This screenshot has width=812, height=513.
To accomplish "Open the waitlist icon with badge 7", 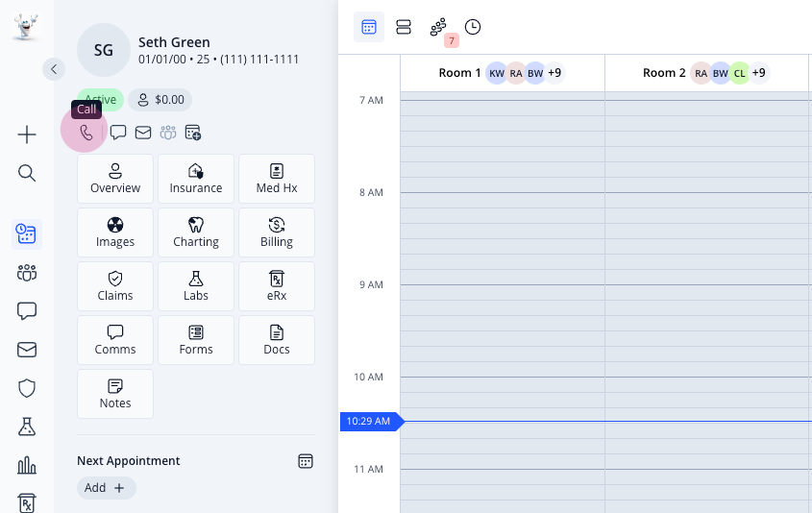I will (438, 27).
